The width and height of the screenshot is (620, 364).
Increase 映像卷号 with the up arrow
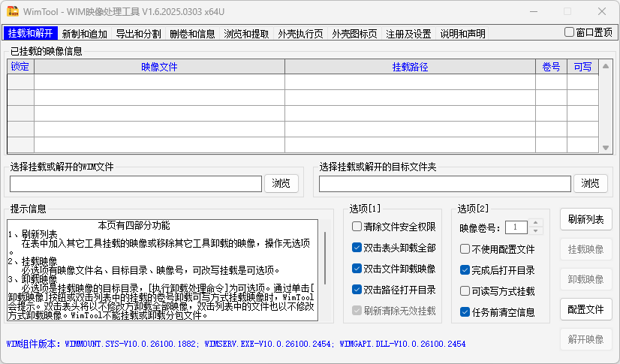click(535, 223)
